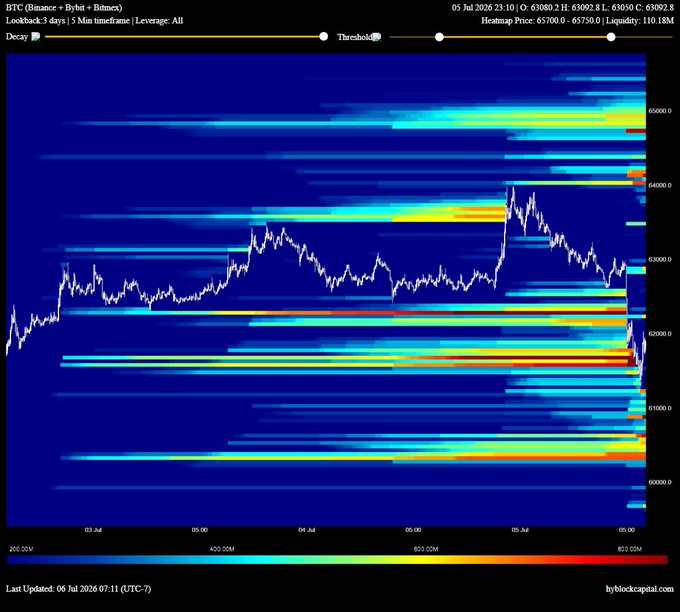
Task: Click the 400.00M color scale label
Action: (x=222, y=549)
